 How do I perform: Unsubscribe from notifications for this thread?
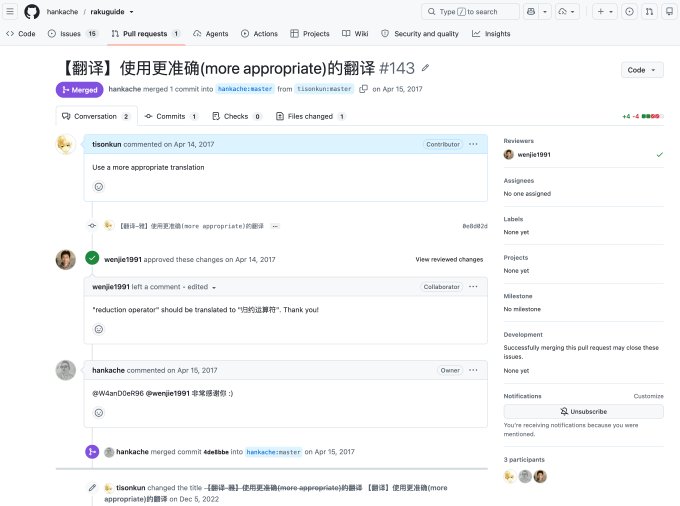[583, 411]
